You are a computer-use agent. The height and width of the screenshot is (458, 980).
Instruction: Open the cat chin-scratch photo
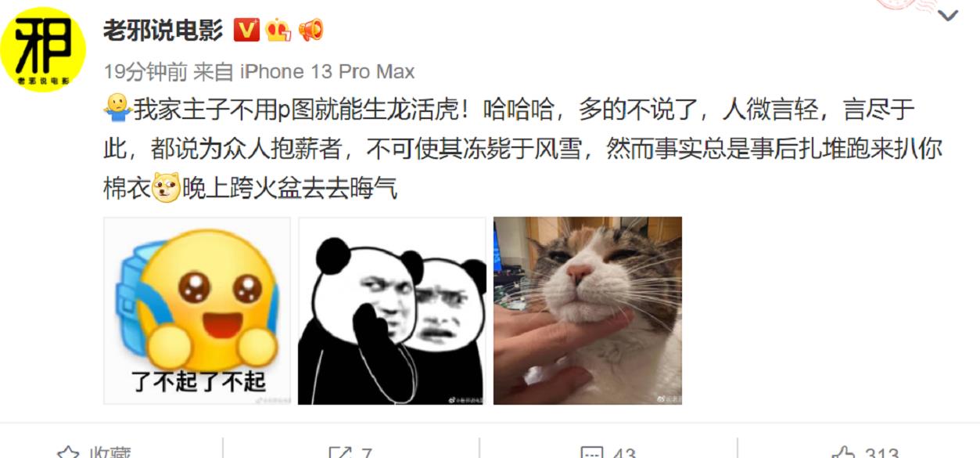[x=587, y=311]
